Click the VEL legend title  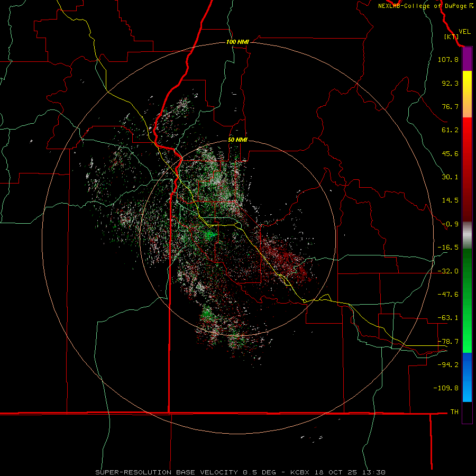465,31
